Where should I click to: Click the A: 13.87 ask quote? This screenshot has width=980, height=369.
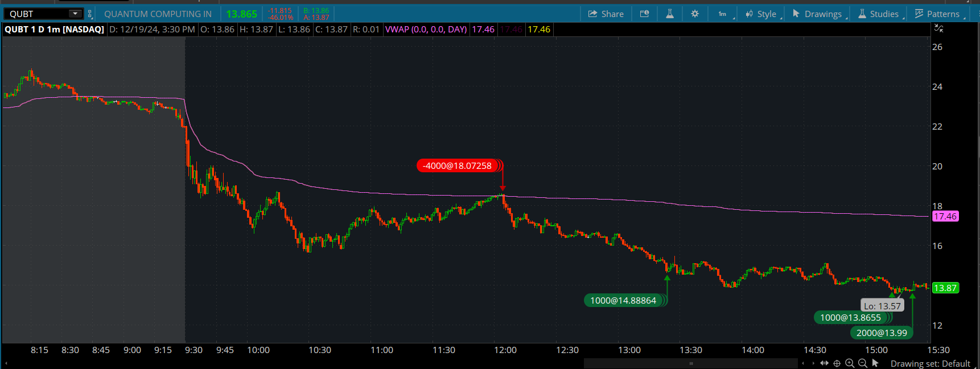(316, 18)
